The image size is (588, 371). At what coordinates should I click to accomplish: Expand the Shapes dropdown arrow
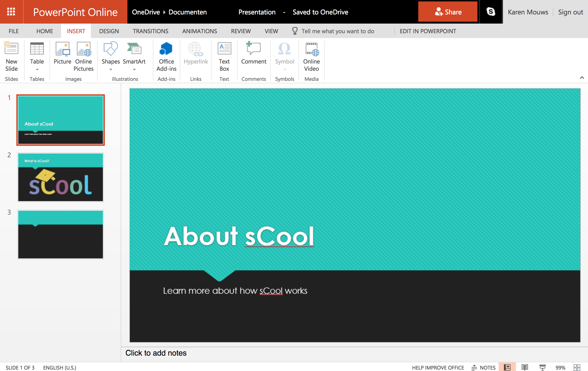(x=111, y=69)
